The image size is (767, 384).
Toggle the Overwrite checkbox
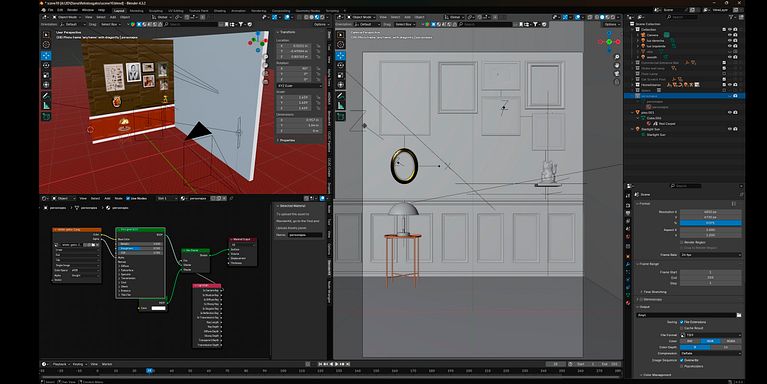[x=682, y=360]
